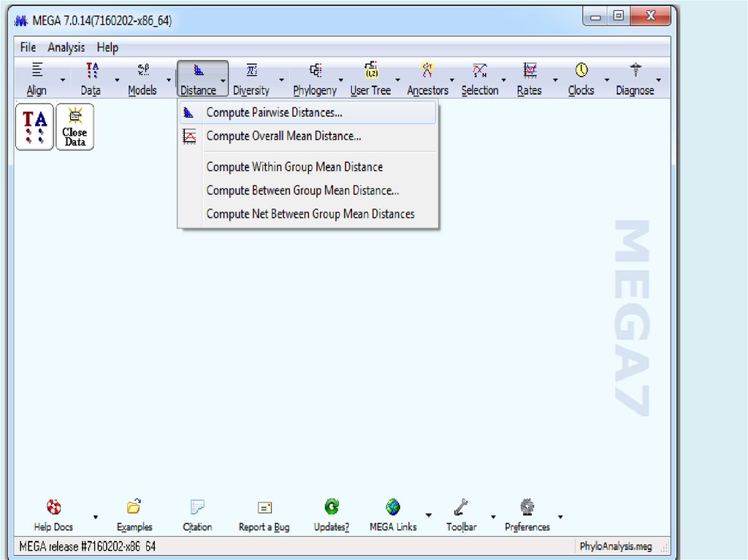Choose Compute Pairwise Distances menu item
Viewport: 748px width, 560px height.
point(308,112)
